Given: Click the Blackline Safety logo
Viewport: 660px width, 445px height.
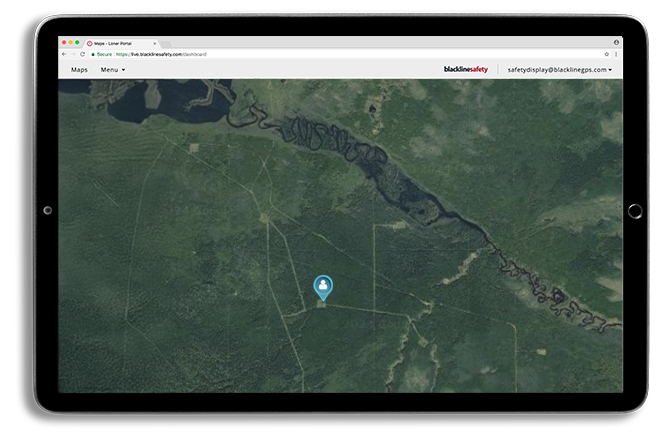Looking at the screenshot, I should (466, 70).
